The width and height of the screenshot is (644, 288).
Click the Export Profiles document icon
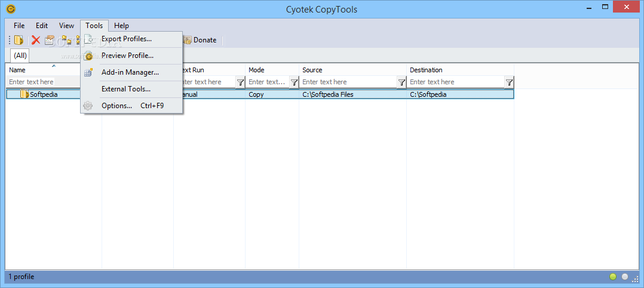tap(88, 39)
